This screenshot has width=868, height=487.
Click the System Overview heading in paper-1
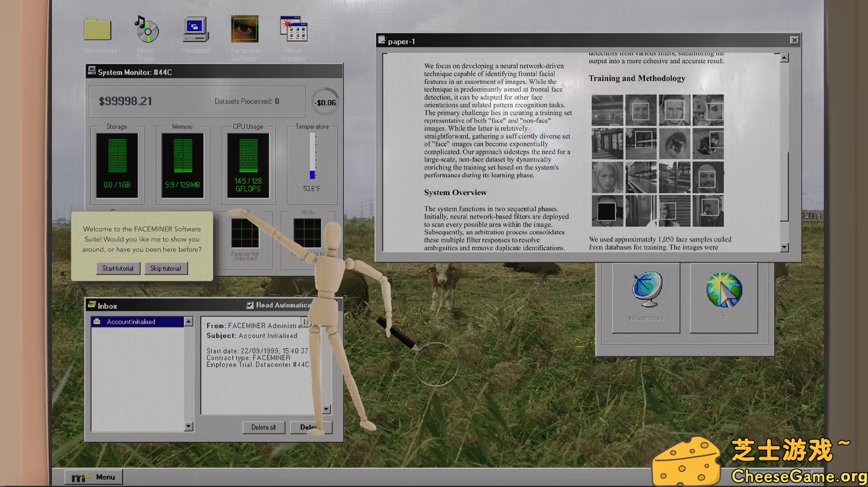(455, 192)
